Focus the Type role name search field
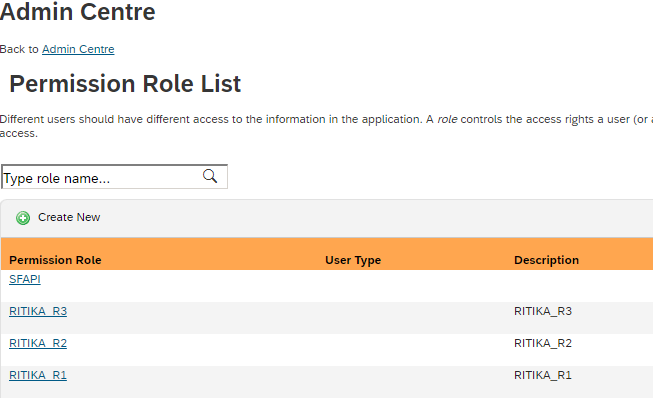The height and width of the screenshot is (398, 653). click(115, 177)
